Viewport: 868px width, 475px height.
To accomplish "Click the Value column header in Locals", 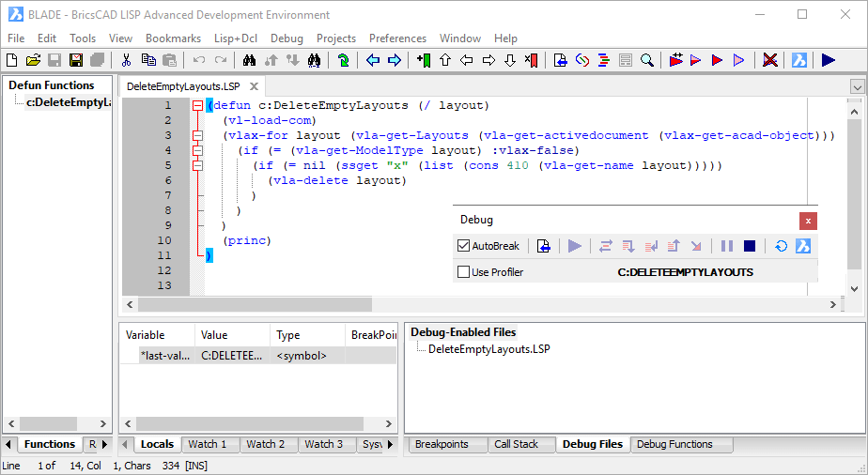I will point(233,335).
